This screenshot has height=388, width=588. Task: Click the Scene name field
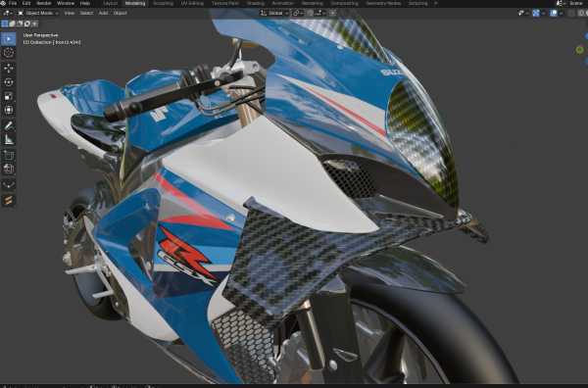577,3
